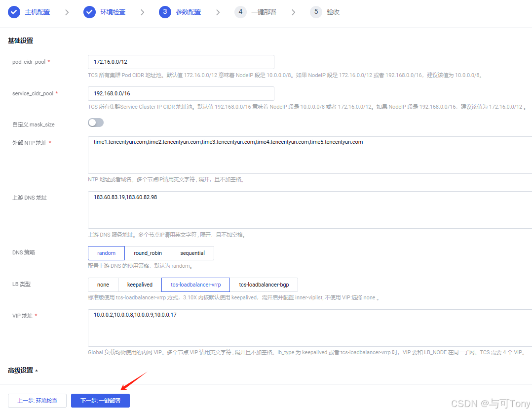Select keepalived as the LB type
The width and height of the screenshot is (532, 412).
click(139, 285)
